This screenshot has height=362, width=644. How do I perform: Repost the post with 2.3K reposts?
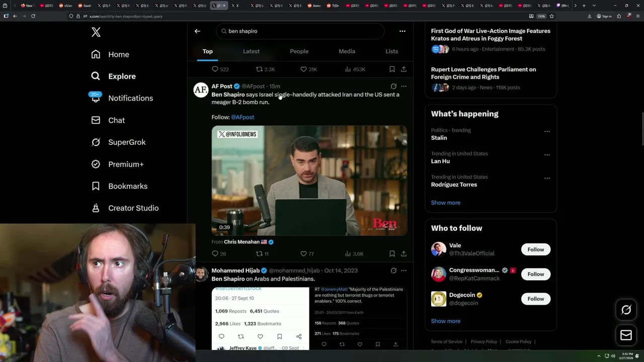point(265,69)
